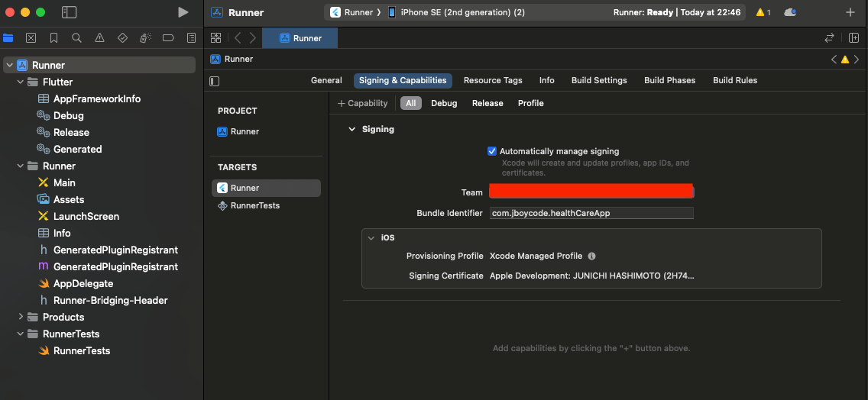
Task: Collapse the iOS signing subsection
Action: click(x=371, y=237)
